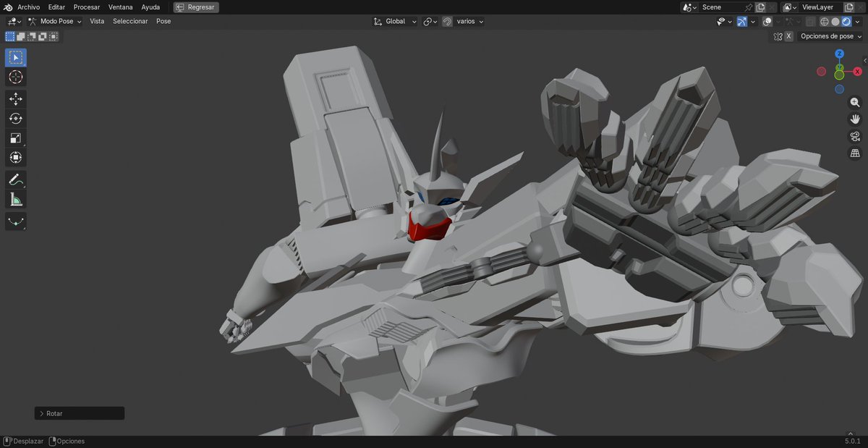This screenshot has height=448, width=868.
Task: Pick the Measure tool
Action: click(x=15, y=199)
